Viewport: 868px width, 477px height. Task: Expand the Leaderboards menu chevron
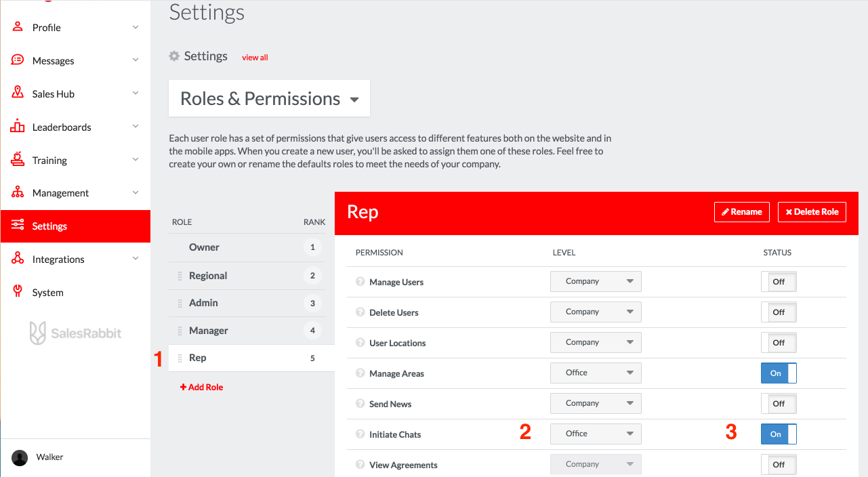tap(136, 127)
